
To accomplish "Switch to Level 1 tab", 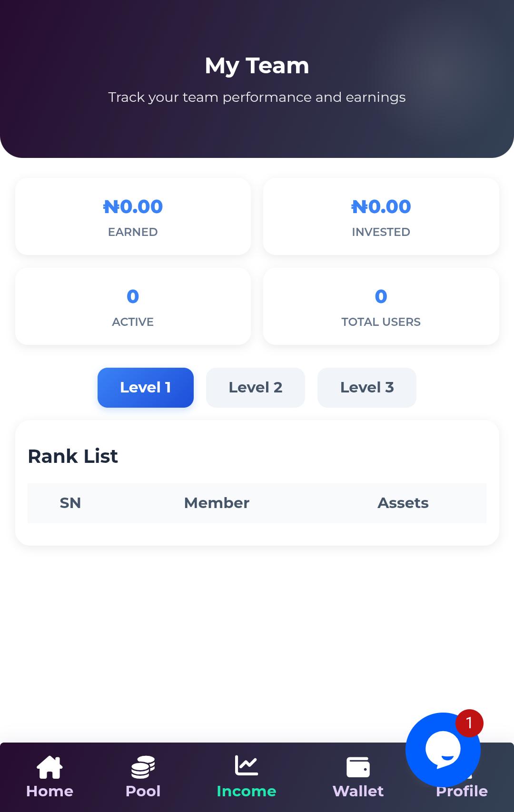I will [x=146, y=388].
